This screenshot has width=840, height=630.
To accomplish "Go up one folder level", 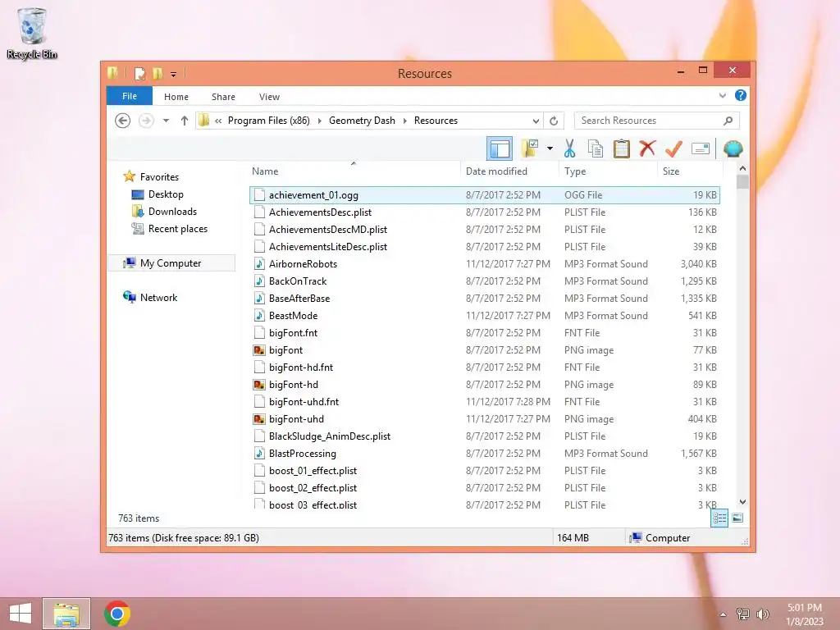I will coord(185,121).
